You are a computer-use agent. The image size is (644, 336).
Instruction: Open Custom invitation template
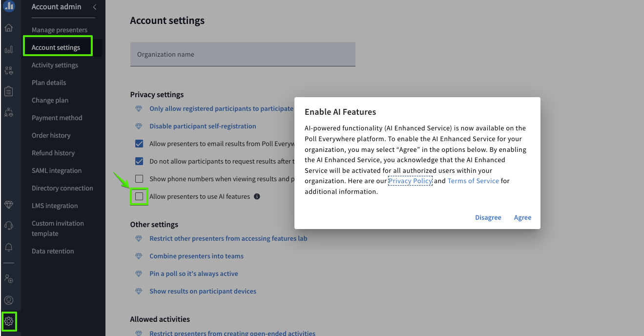coord(58,229)
